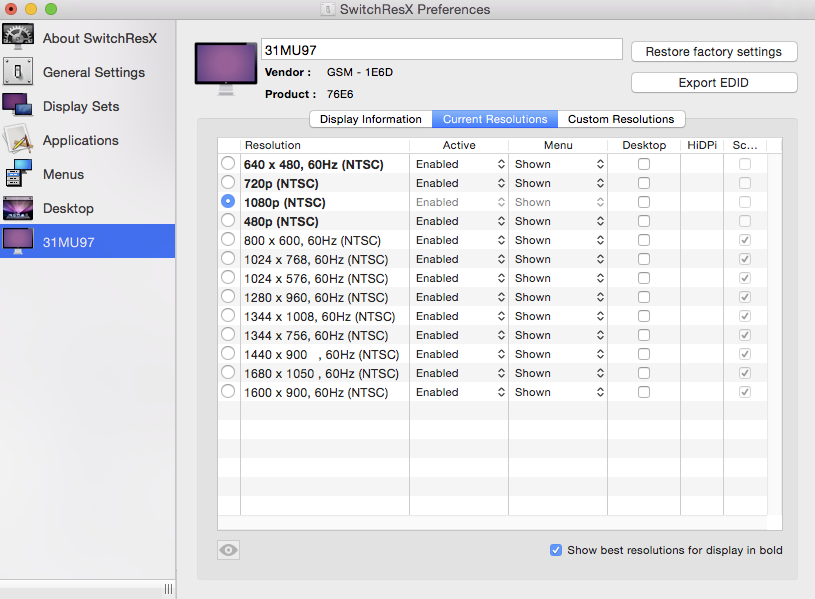
Task: Open Menu dropdown for 1080p row
Action: [x=559, y=202]
